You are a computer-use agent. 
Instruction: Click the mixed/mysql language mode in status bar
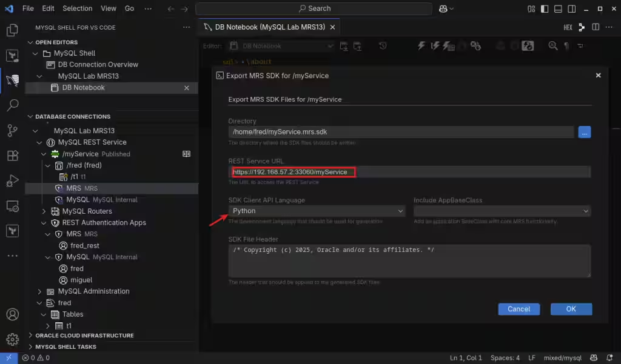[562, 358]
